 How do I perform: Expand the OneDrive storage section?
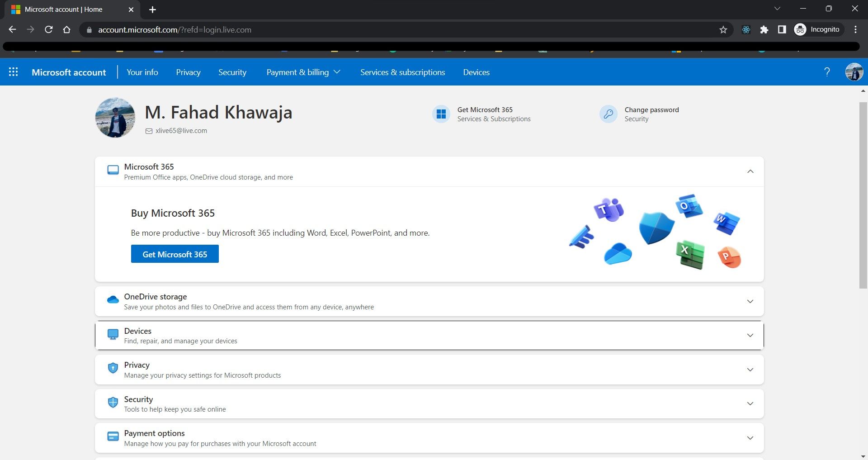(x=750, y=301)
